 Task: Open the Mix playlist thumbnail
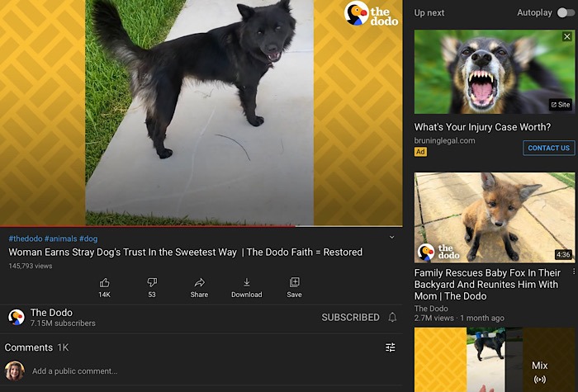tap(494, 360)
